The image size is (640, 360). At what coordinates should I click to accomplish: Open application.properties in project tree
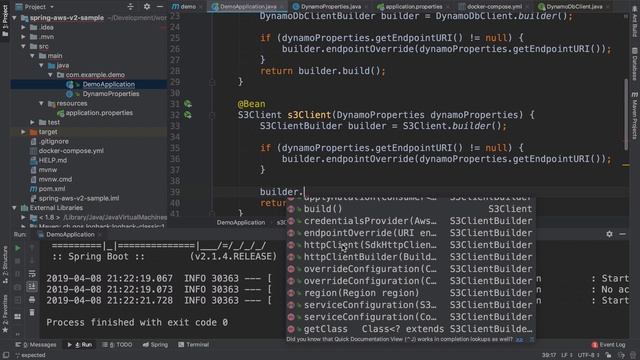pos(99,113)
